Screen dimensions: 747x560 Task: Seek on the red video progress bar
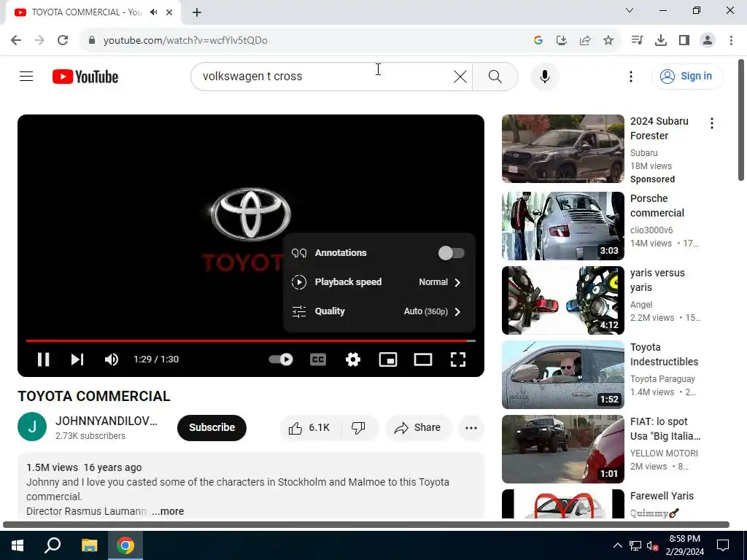click(x=251, y=341)
